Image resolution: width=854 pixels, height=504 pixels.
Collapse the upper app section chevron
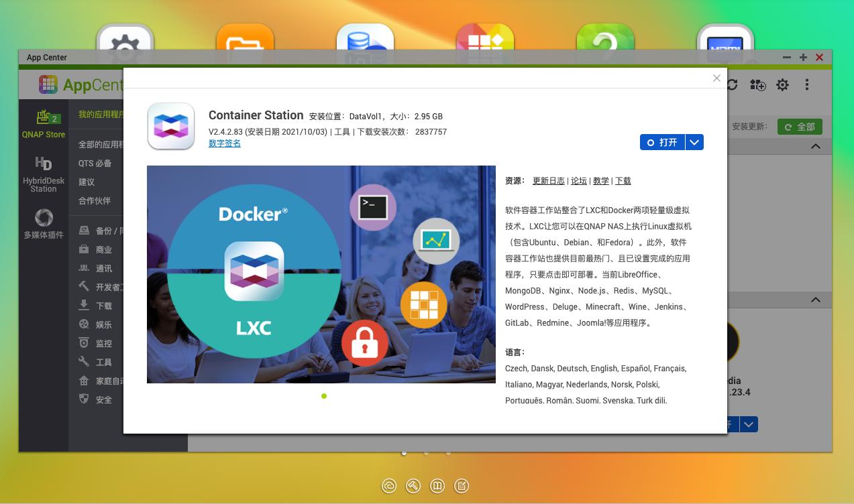(816, 146)
